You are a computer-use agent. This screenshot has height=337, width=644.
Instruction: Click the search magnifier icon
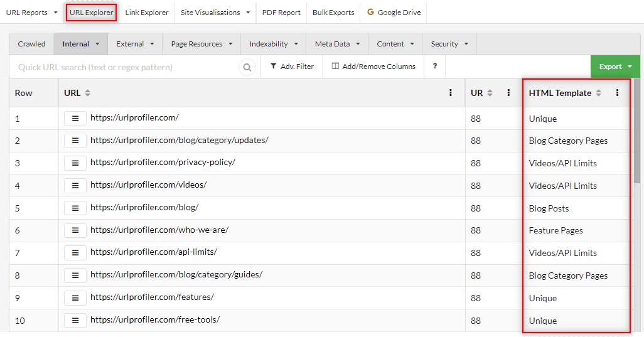247,67
